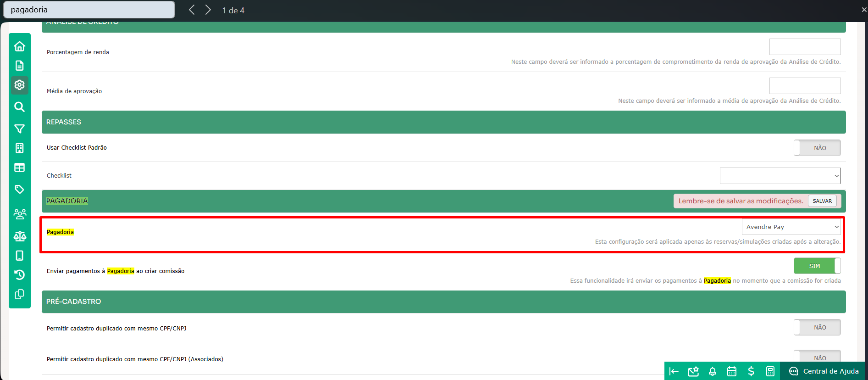Click the 'Média de aprovação' label

pos(74,91)
